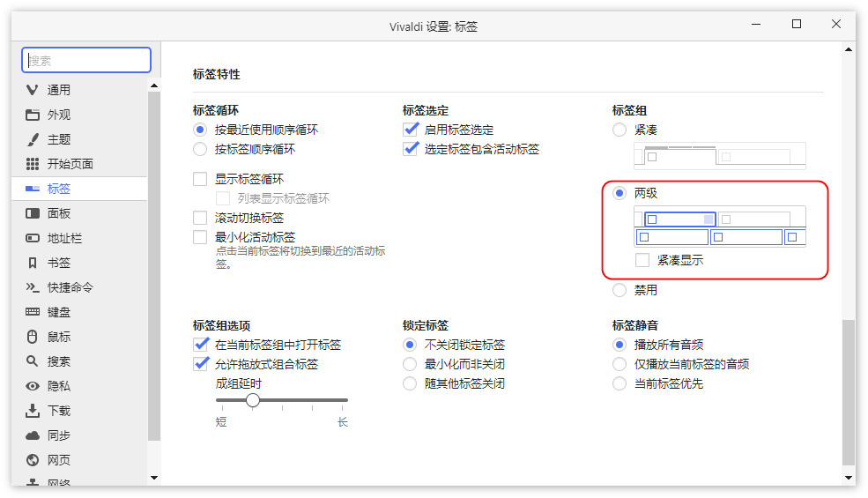Select 不关闭锁定标签 radio button
This screenshot has height=498, width=868.
click(x=410, y=345)
